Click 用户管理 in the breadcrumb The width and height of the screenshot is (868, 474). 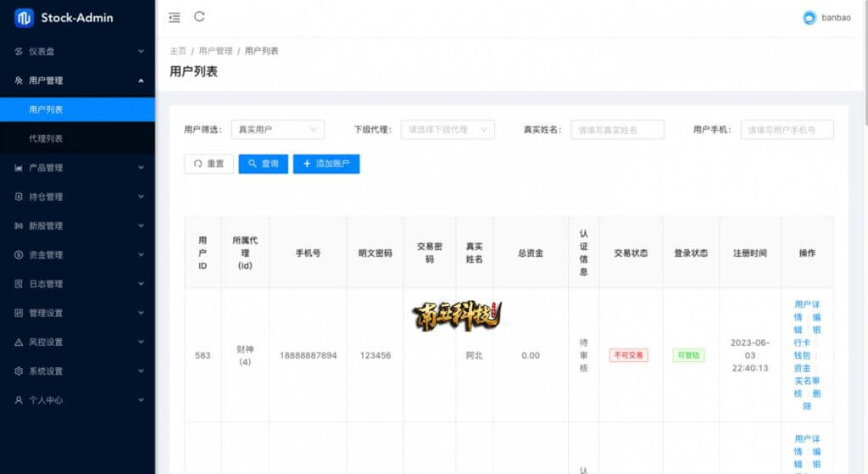pyautogui.click(x=215, y=51)
